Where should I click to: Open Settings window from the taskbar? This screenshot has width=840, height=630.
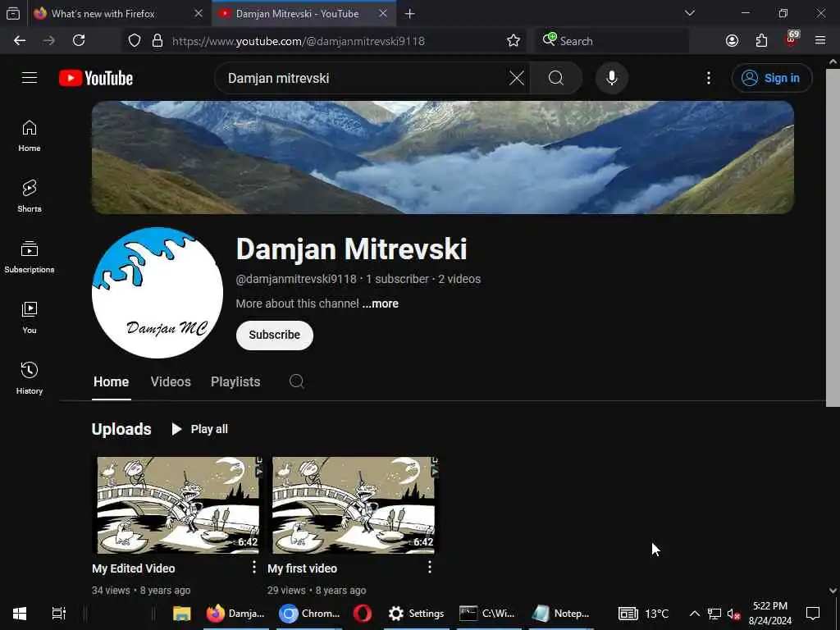pyautogui.click(x=416, y=614)
